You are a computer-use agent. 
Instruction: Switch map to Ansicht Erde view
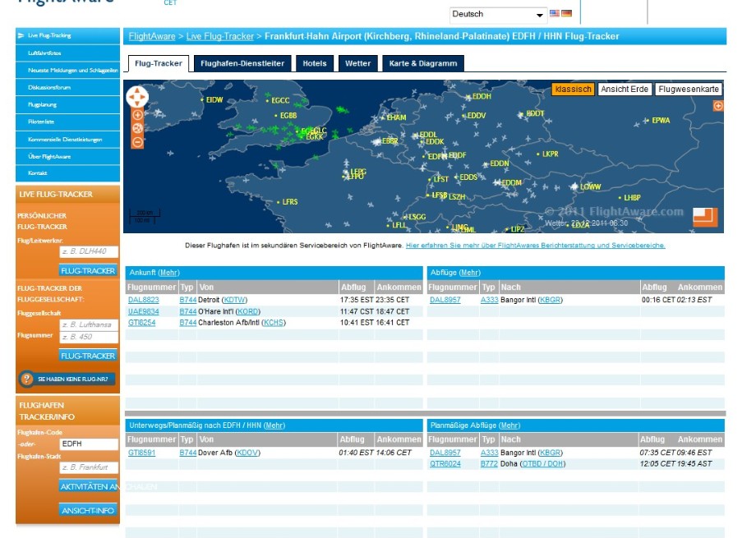(625, 89)
